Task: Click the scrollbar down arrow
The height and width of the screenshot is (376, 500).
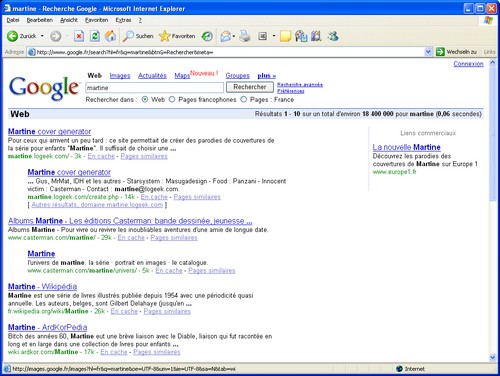Action: tap(493, 358)
